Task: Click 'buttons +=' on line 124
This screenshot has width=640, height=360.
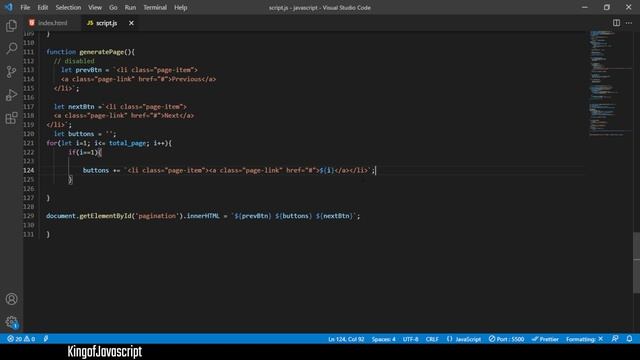Action: point(102,170)
